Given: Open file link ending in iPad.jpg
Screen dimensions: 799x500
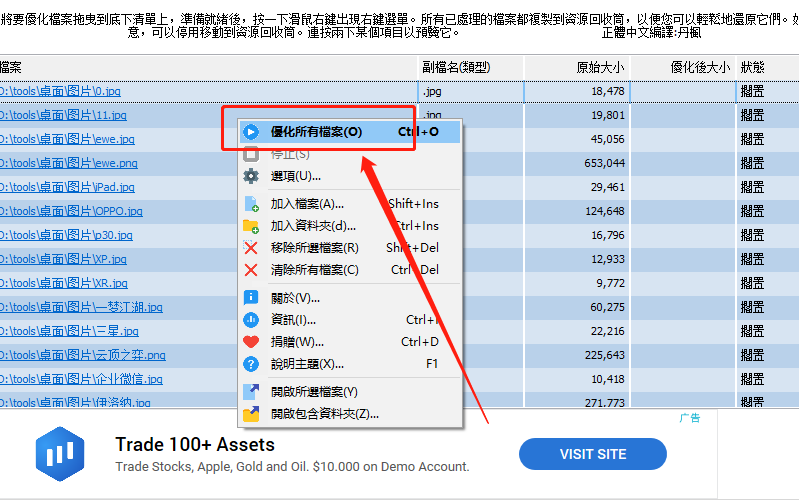Looking at the screenshot, I should (67, 187).
